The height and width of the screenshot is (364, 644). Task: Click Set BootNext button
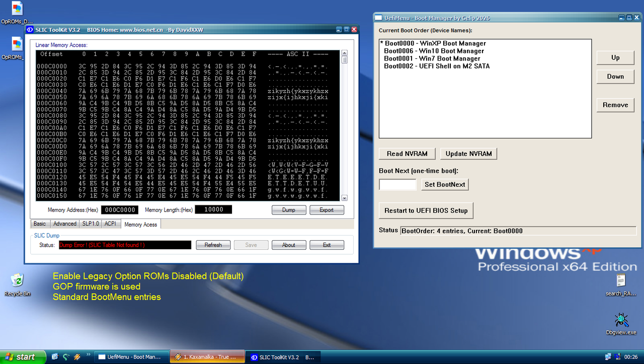click(445, 184)
